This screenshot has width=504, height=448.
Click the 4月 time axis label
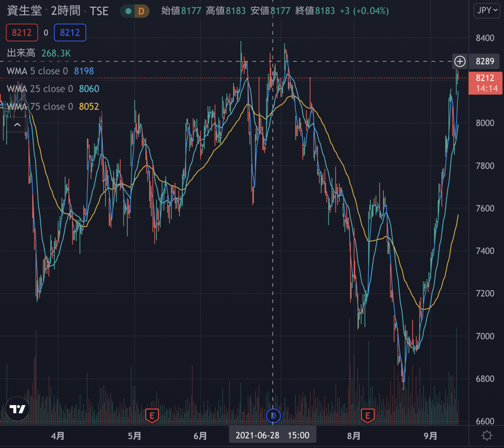coord(58,436)
